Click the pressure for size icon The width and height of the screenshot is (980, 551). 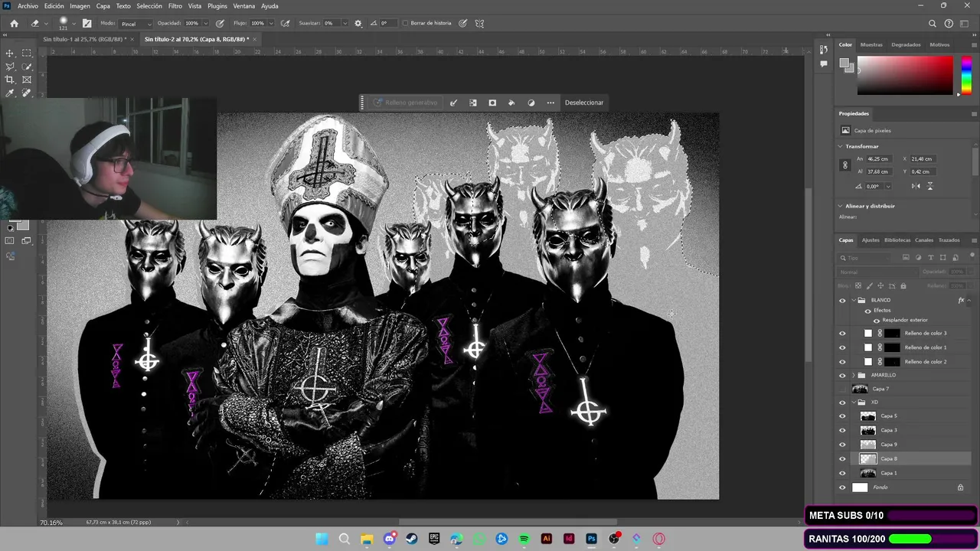pos(462,23)
